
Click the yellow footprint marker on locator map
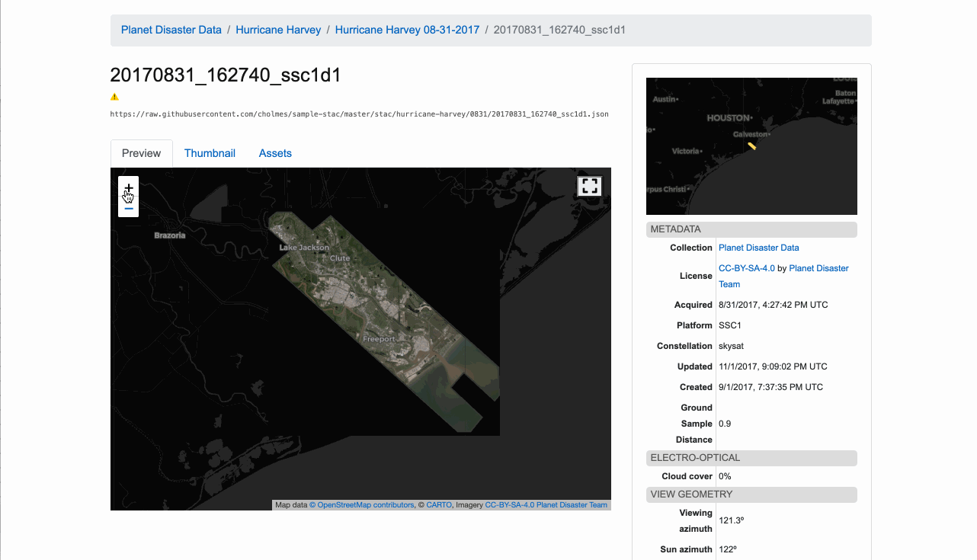[x=751, y=146]
